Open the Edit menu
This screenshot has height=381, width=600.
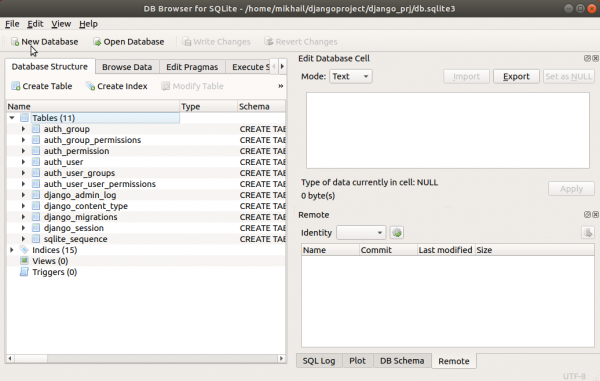pos(35,24)
